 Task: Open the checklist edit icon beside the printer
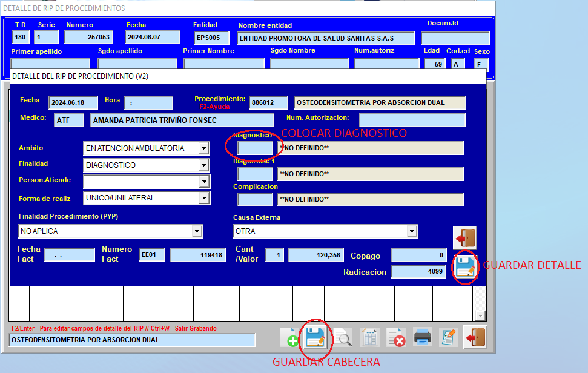click(449, 337)
